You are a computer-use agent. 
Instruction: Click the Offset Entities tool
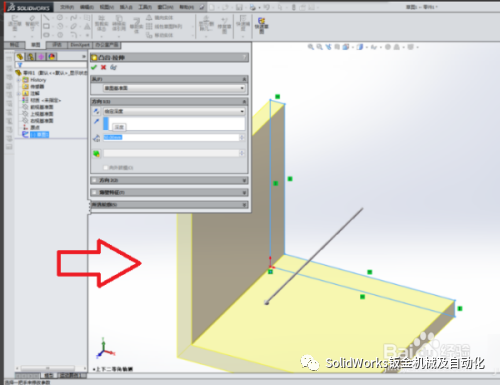[x=136, y=26]
